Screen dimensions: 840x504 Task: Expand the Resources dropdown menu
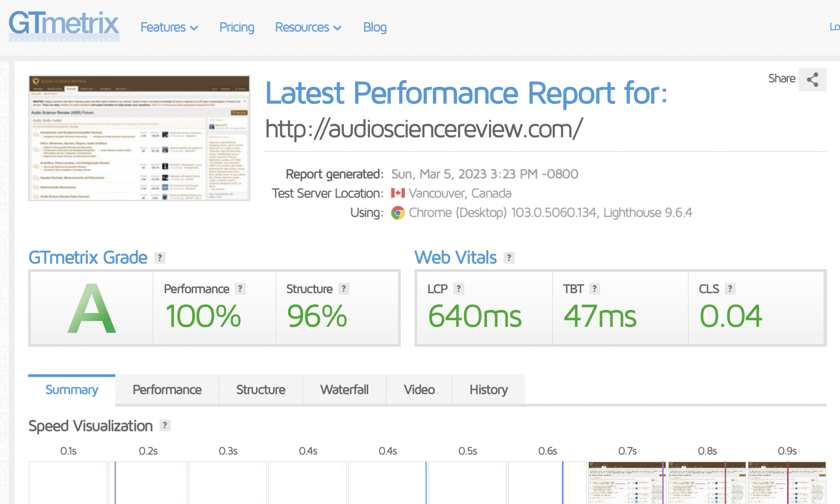coord(308,27)
